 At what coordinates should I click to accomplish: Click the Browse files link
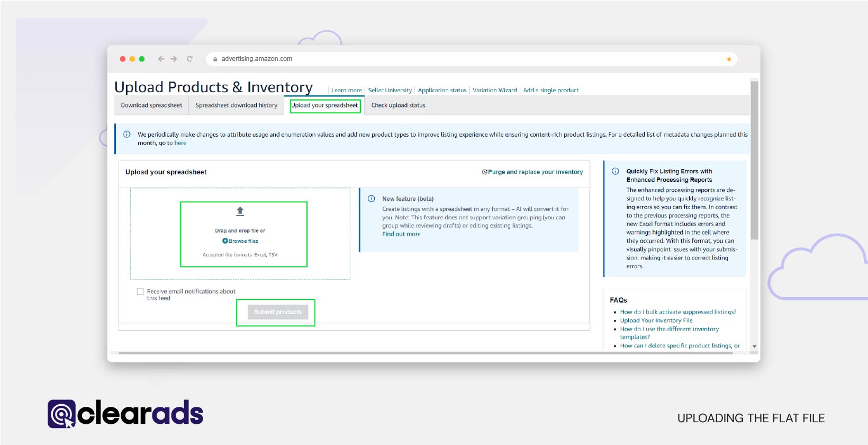[x=243, y=241]
